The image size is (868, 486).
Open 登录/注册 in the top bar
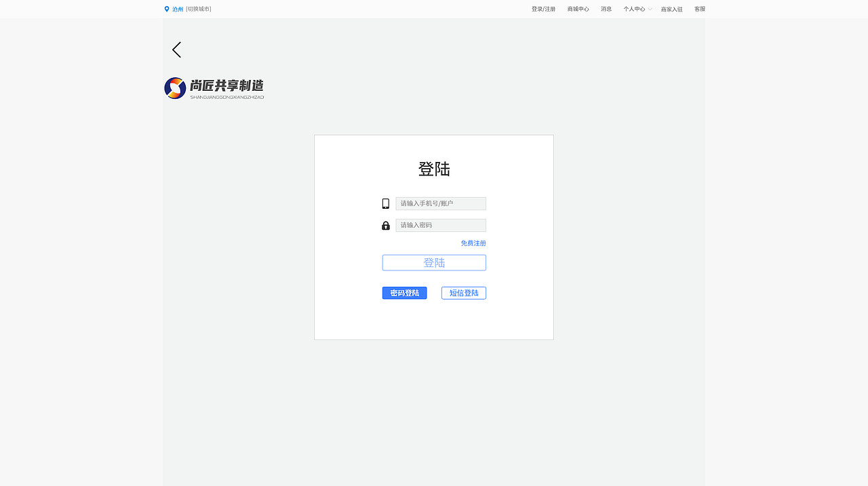pos(543,9)
